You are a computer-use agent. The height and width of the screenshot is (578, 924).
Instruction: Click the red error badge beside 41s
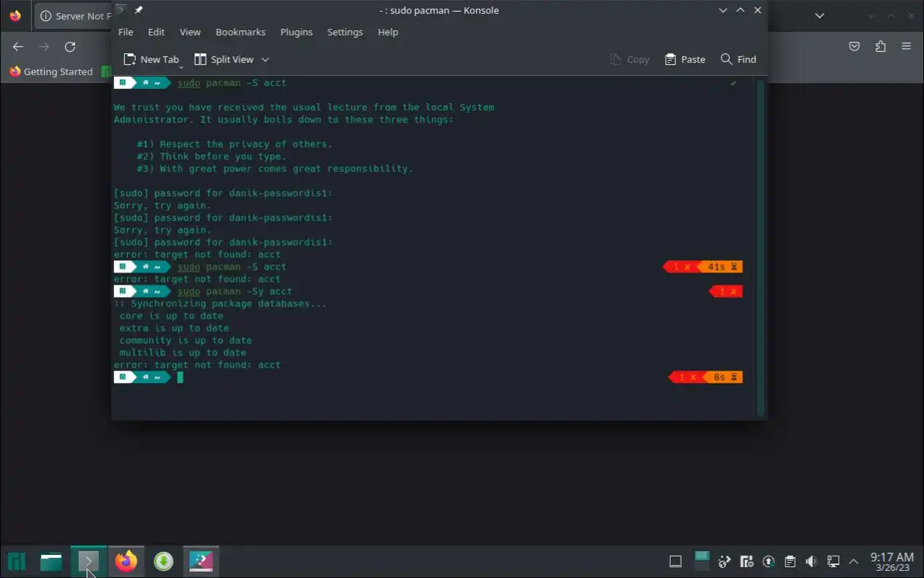point(682,267)
